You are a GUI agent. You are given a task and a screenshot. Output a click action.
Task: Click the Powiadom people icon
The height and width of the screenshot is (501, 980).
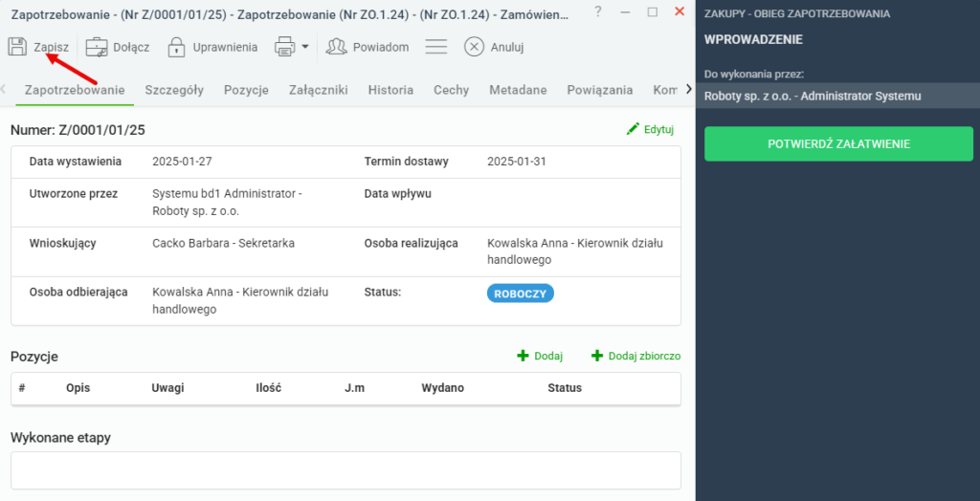click(x=336, y=47)
